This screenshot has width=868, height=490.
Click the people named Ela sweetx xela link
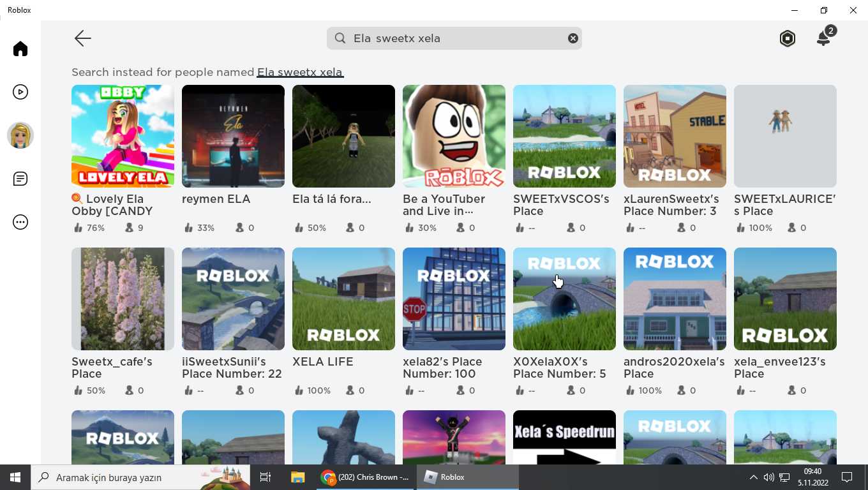(x=300, y=72)
